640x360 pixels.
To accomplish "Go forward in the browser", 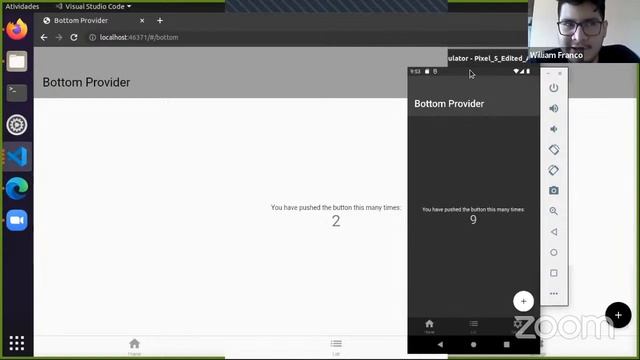I will pos(59,38).
